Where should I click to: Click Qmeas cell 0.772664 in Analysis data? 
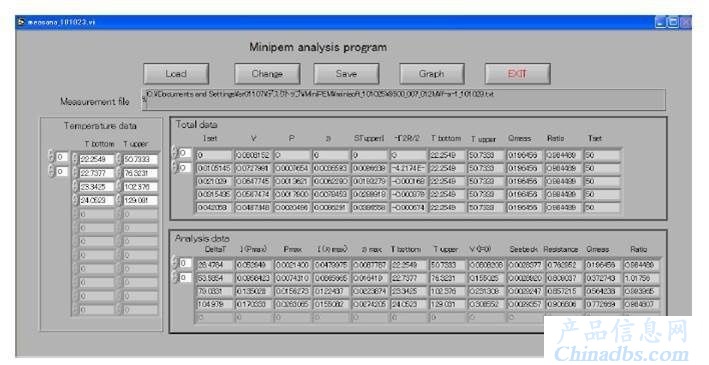(603, 304)
